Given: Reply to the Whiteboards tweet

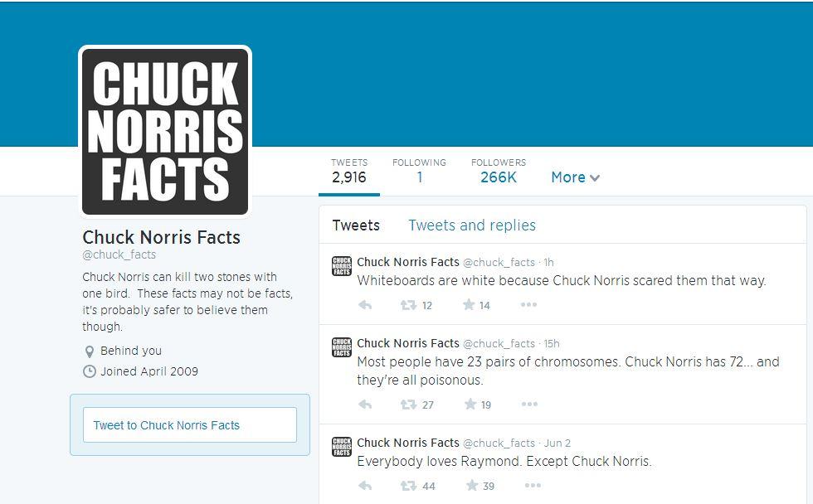Looking at the screenshot, I should click(365, 305).
